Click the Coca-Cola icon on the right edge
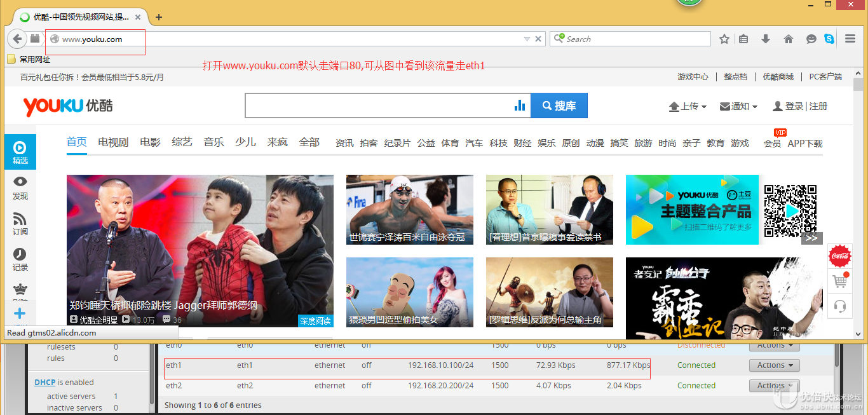Viewport: 868px width, 415px height. pos(840,255)
